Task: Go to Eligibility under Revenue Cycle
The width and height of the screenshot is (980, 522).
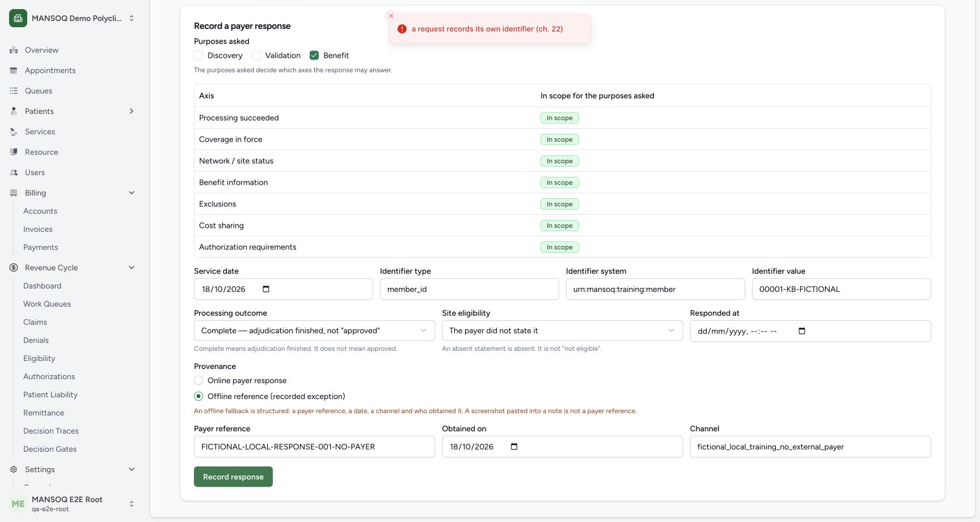Action: 39,358
